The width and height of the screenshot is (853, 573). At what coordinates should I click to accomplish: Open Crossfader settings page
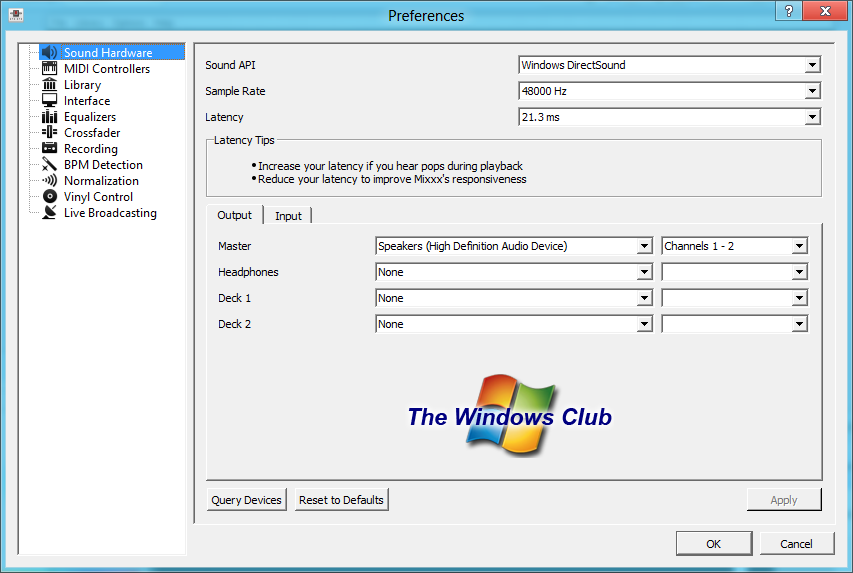(92, 133)
